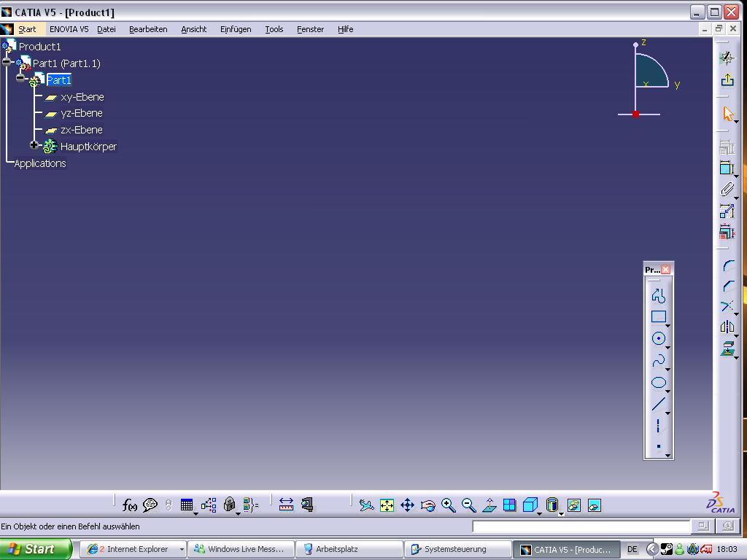Click the Isometric View cube icon

point(530,505)
